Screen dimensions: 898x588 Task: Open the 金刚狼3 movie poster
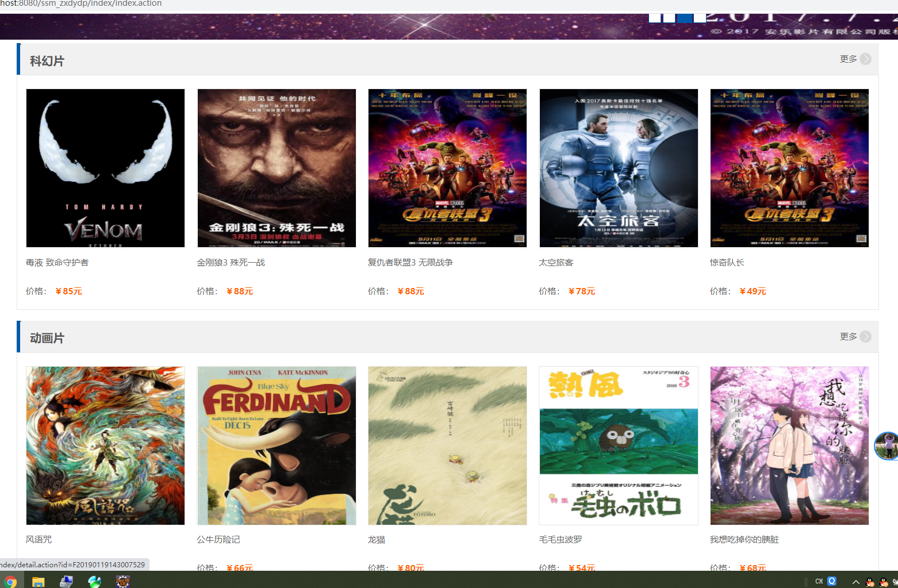277,168
